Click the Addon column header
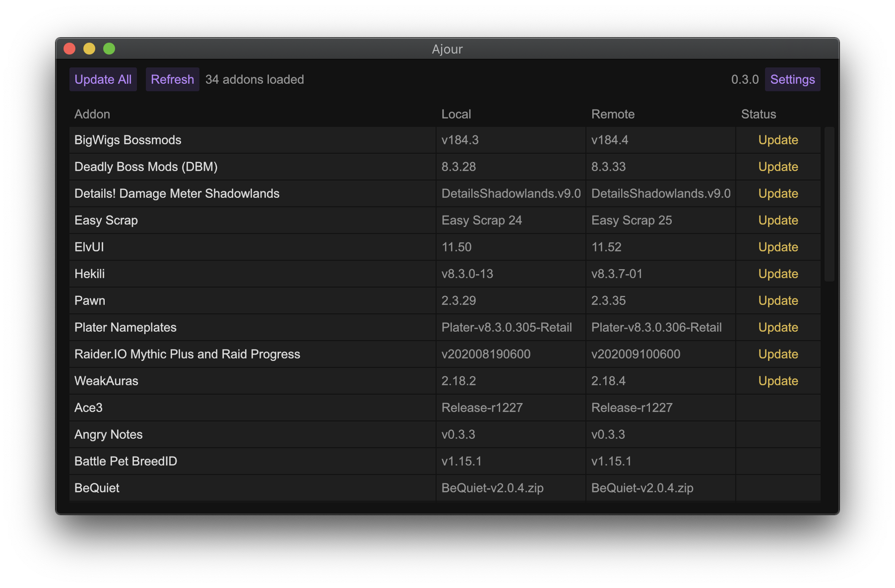 [x=92, y=114]
